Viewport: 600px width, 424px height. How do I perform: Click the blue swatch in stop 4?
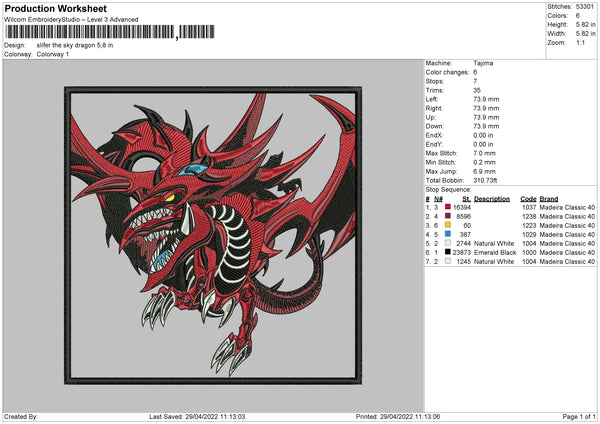click(447, 234)
